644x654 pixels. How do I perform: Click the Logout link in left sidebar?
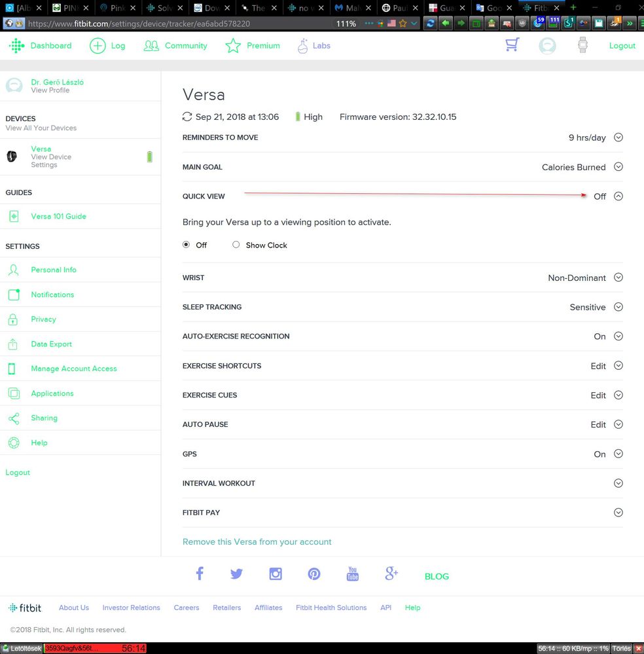[x=18, y=473]
